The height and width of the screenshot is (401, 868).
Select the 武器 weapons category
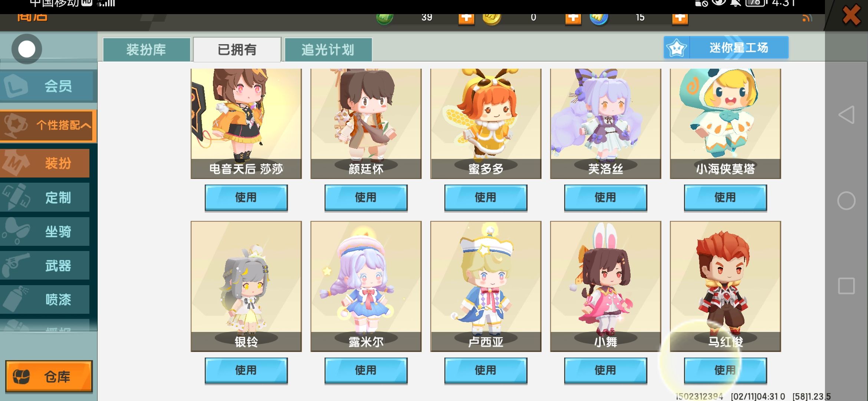[45, 265]
